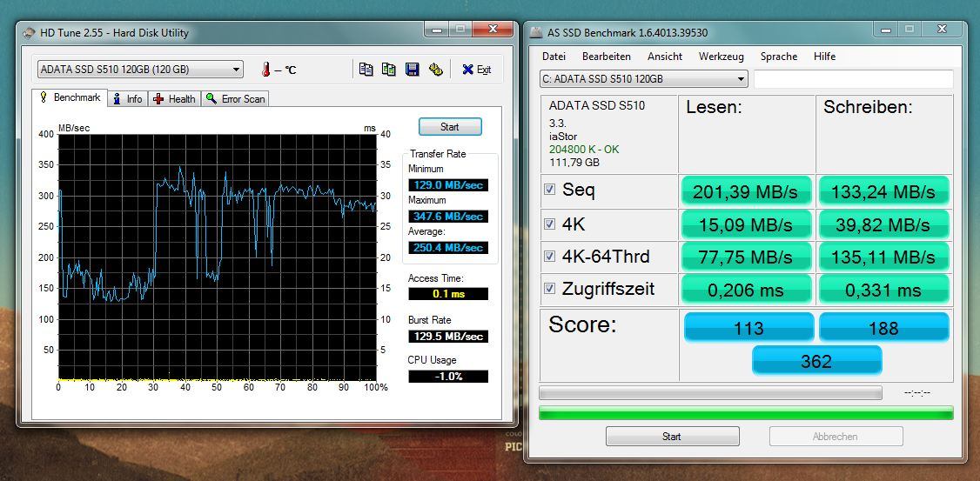Click the Abbrechen button in AS SSD

(836, 437)
